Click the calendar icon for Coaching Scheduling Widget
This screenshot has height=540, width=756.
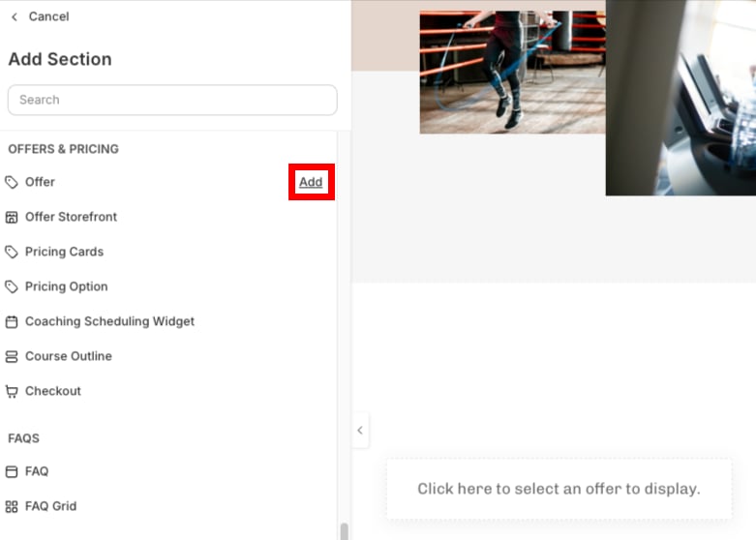click(12, 321)
